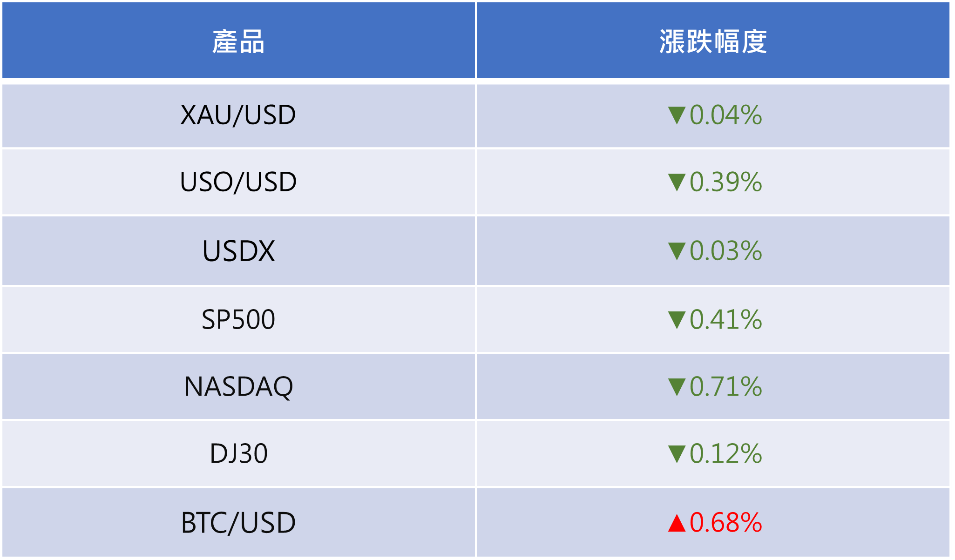955x560 pixels.
Task: Click the 產品 column header
Action: pos(238,40)
